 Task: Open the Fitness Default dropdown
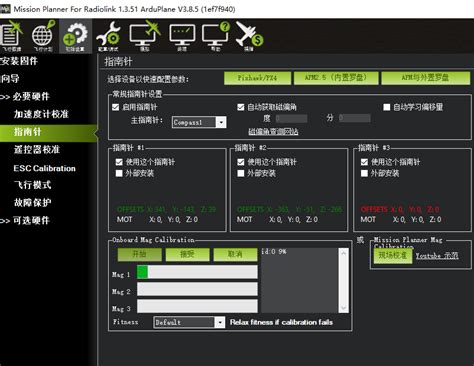pyautogui.click(x=189, y=322)
